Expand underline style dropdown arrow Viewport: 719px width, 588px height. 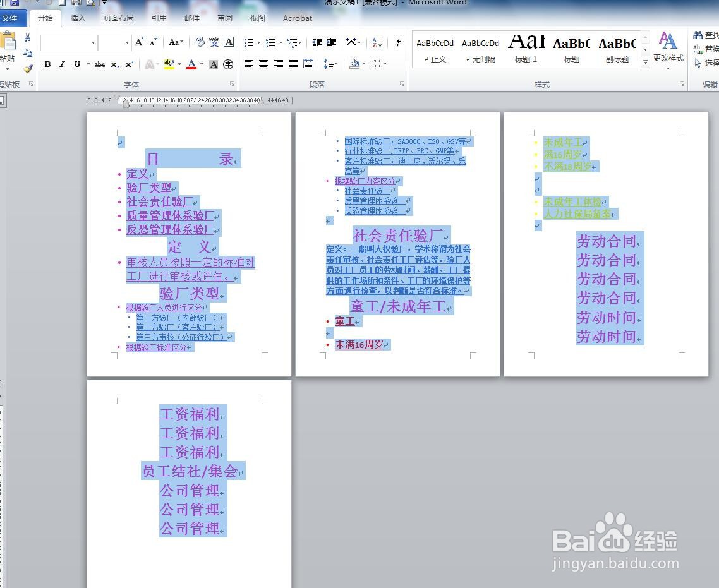[x=88, y=64]
